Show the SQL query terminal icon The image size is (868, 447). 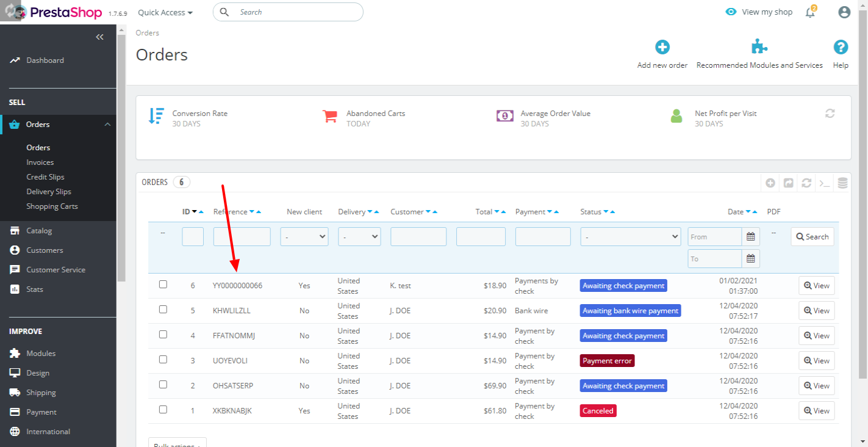824,183
